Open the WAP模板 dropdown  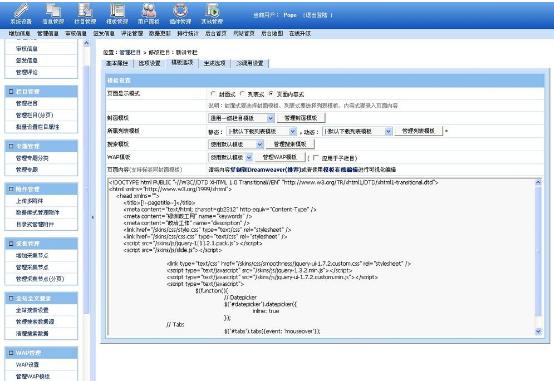coord(230,157)
